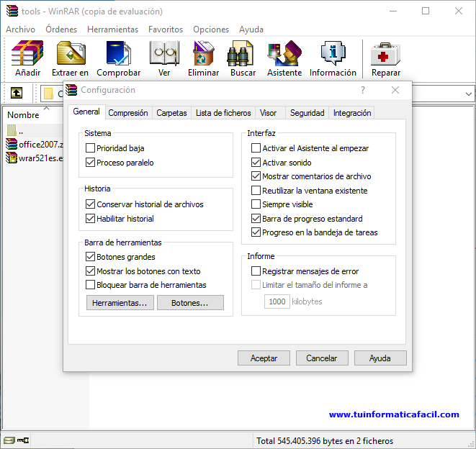
Task: Switch to the Compresión tab
Action: click(128, 113)
